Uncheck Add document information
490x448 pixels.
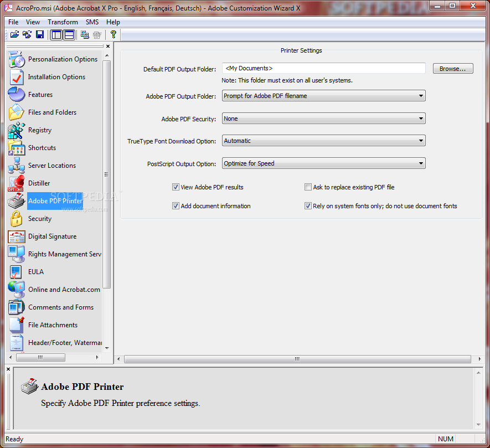coord(176,205)
